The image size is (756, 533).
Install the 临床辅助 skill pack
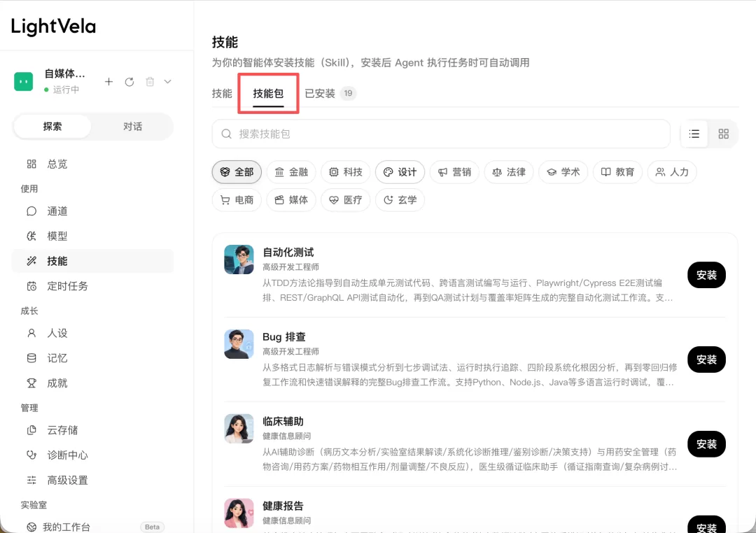pyautogui.click(x=706, y=444)
